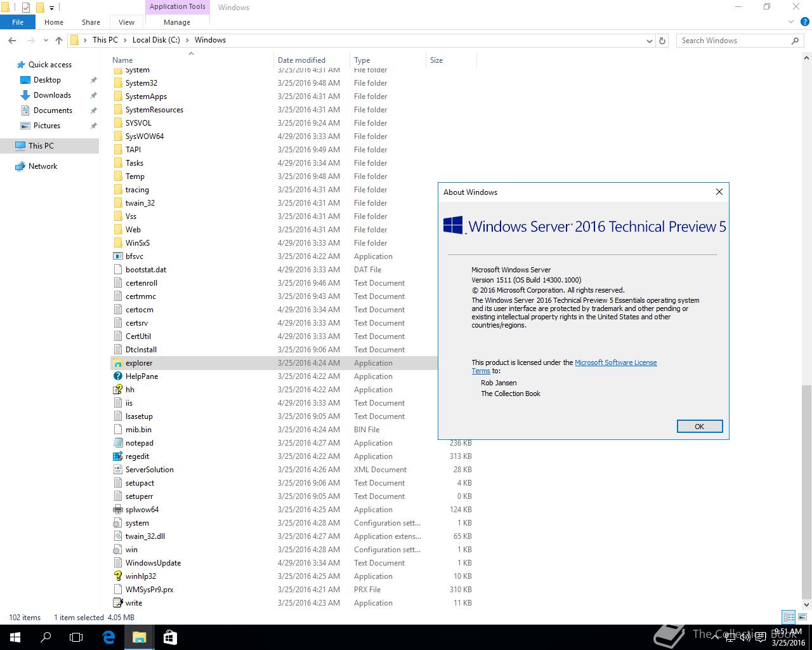
Task: Select the bfsvc application icon
Action: tap(117, 256)
